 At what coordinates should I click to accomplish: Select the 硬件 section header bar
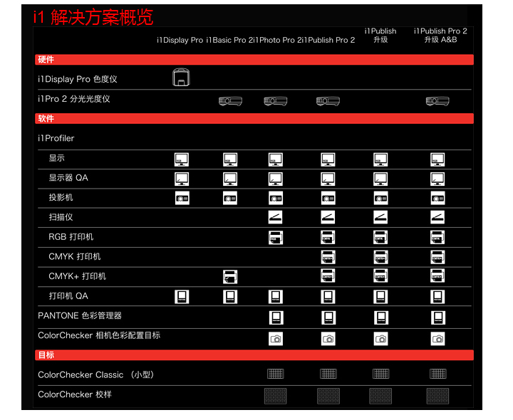click(x=254, y=60)
